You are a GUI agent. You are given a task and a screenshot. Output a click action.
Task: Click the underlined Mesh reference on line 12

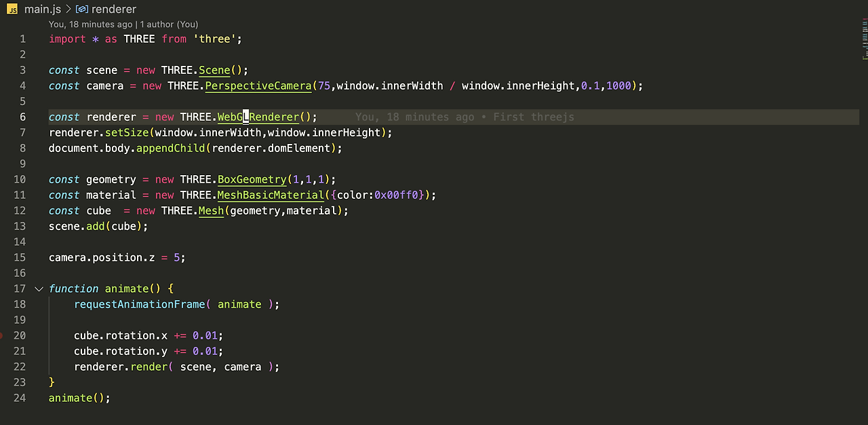(x=211, y=210)
